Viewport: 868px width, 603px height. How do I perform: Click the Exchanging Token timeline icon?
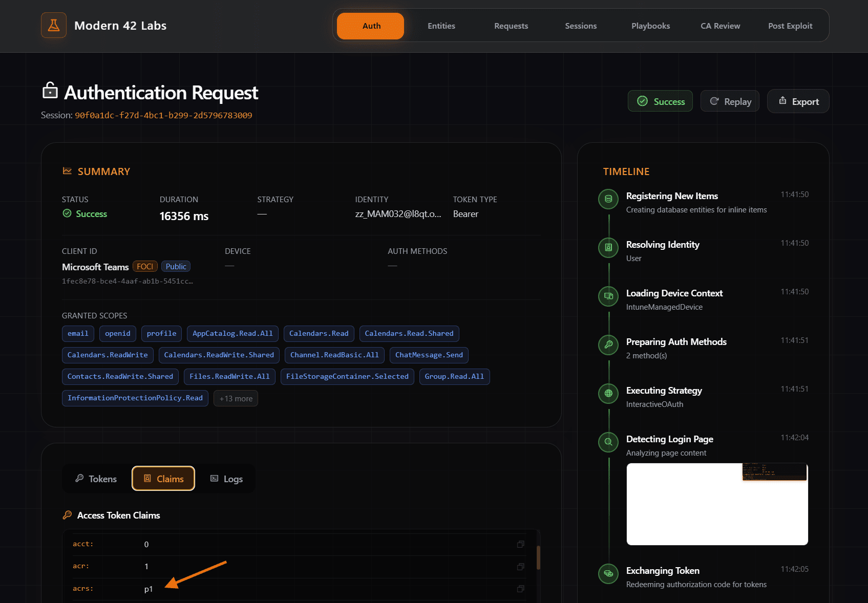[x=608, y=574]
